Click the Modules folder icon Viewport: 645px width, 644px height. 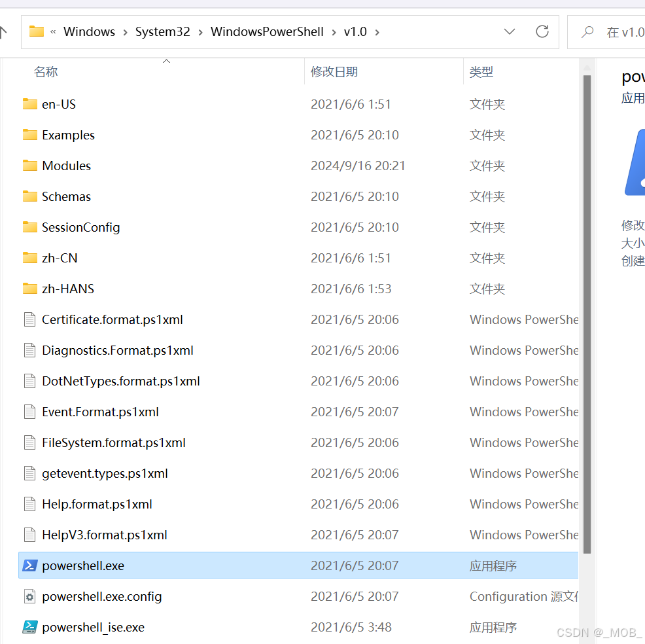coord(30,166)
